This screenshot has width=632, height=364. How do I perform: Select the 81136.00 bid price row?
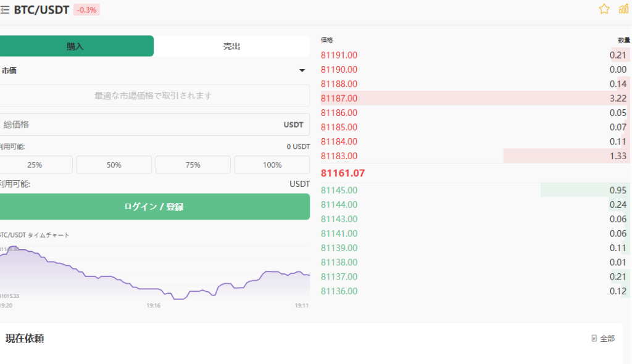click(x=475, y=291)
